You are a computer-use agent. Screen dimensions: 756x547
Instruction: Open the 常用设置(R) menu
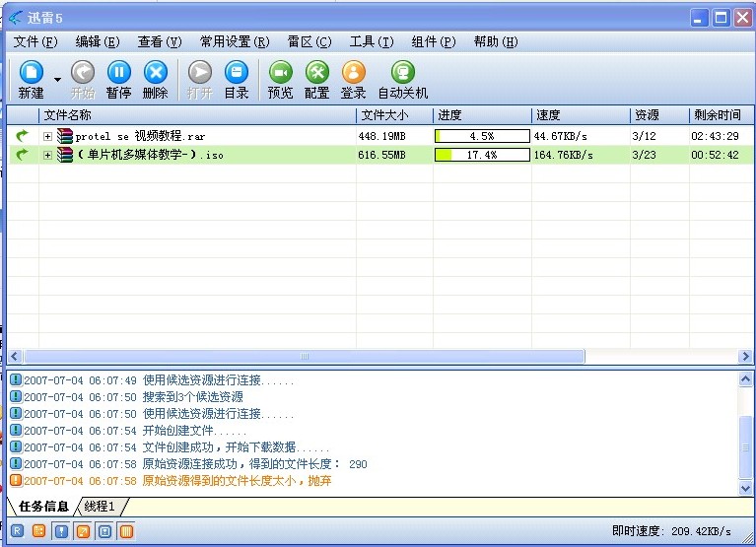pos(235,42)
